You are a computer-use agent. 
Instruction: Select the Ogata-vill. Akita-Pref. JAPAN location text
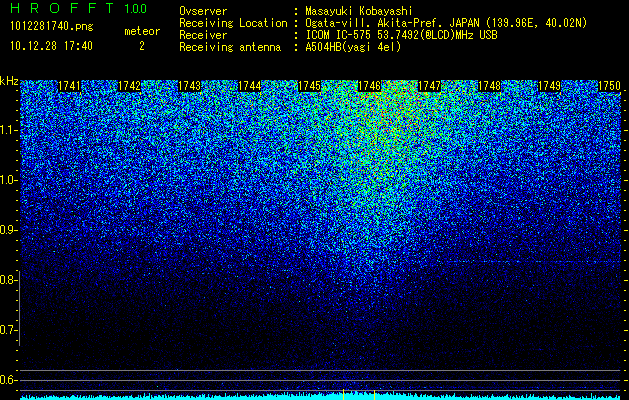(x=446, y=23)
